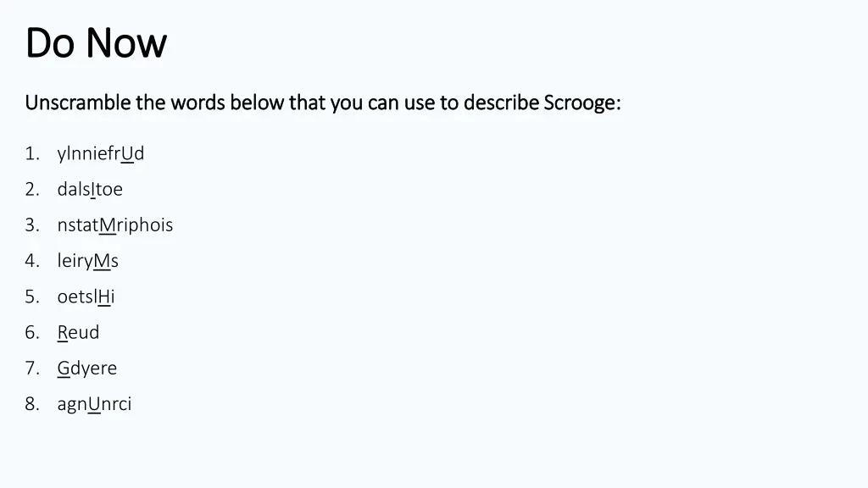Select scrambled word 'agnUnrci'

click(x=94, y=404)
